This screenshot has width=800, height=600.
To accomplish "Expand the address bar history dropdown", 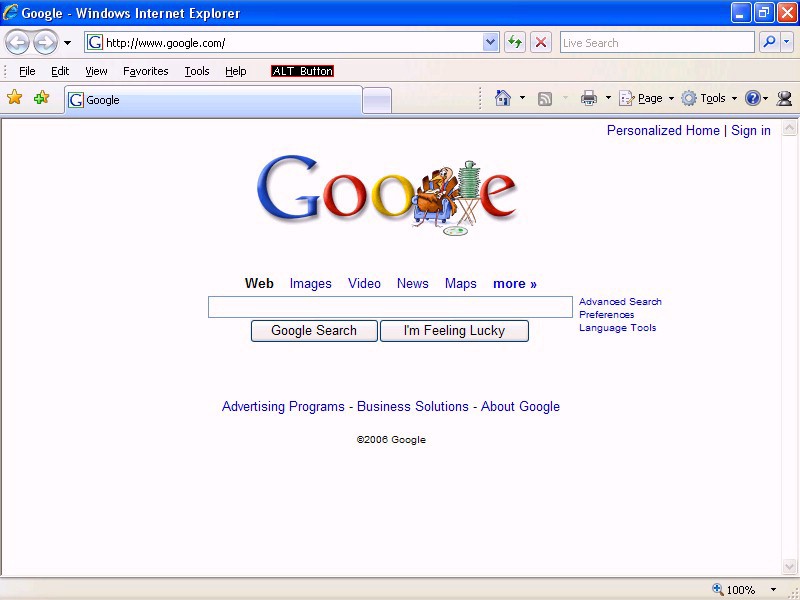I will coord(490,42).
